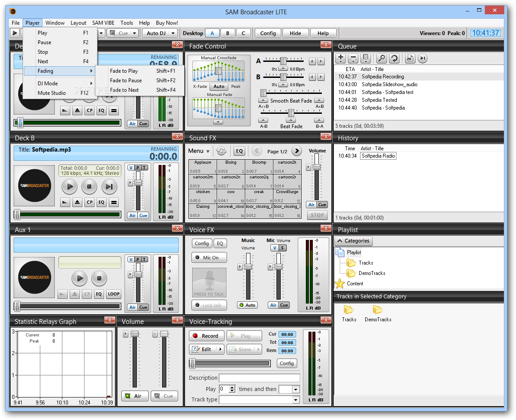Add a track using the Queue plus icon
The width and height of the screenshot is (516, 420).
[341, 58]
